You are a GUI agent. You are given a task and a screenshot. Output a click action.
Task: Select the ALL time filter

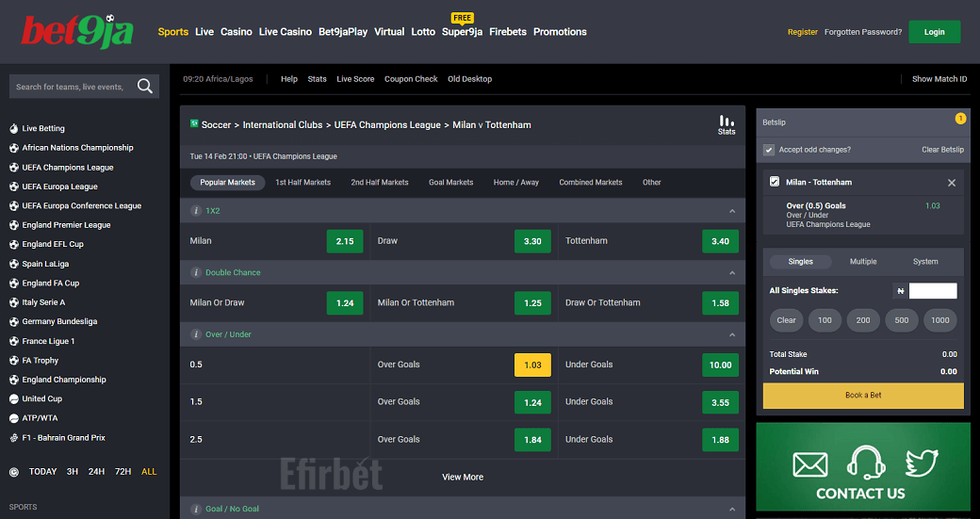(x=149, y=472)
